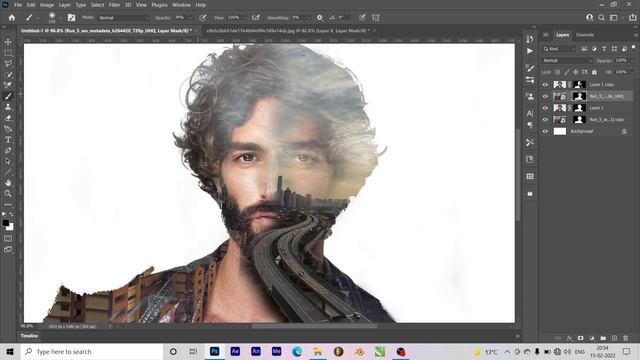Select the Hand tool
The height and width of the screenshot is (360, 640).
pos(8,183)
